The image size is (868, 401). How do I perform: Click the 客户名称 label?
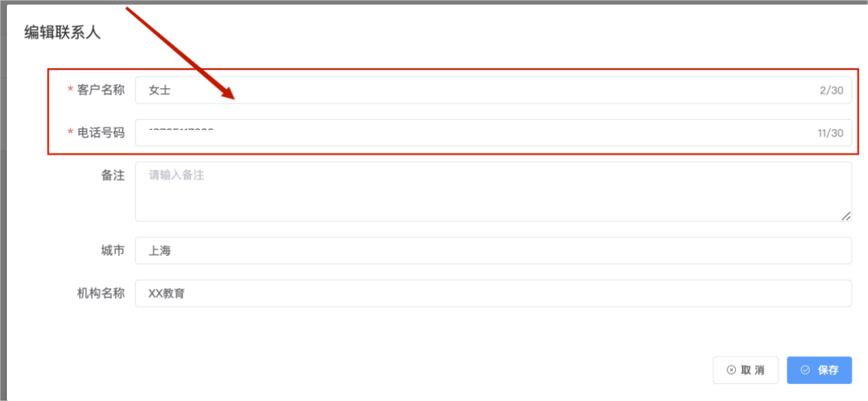click(101, 90)
